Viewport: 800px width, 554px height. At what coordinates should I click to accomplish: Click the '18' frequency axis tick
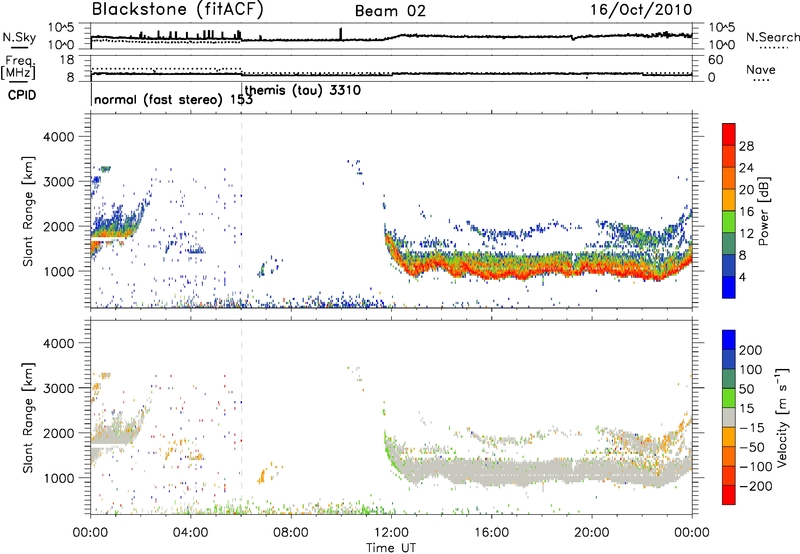tap(67, 60)
